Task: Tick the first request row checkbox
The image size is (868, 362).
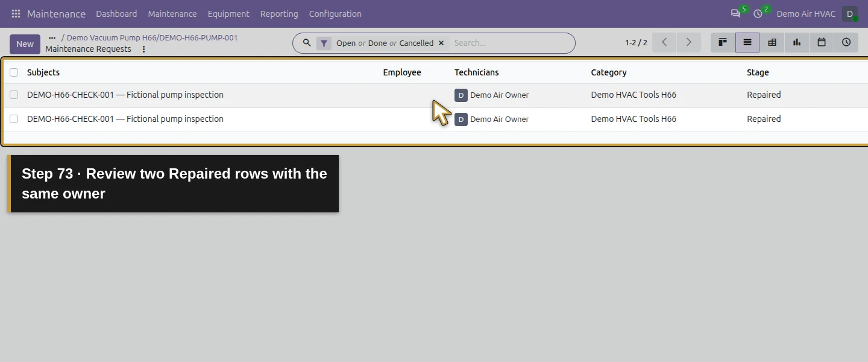Action: pyautogui.click(x=14, y=95)
